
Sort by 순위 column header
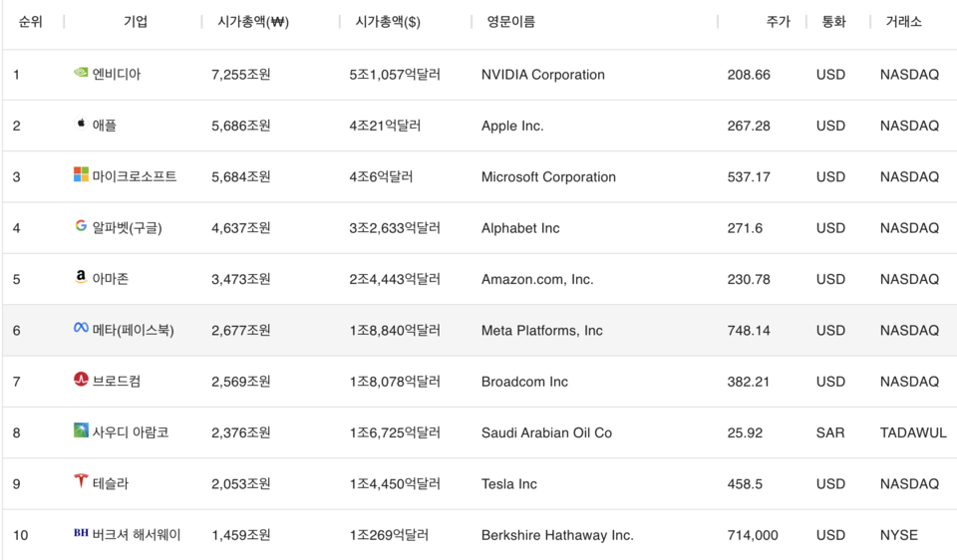click(x=30, y=22)
